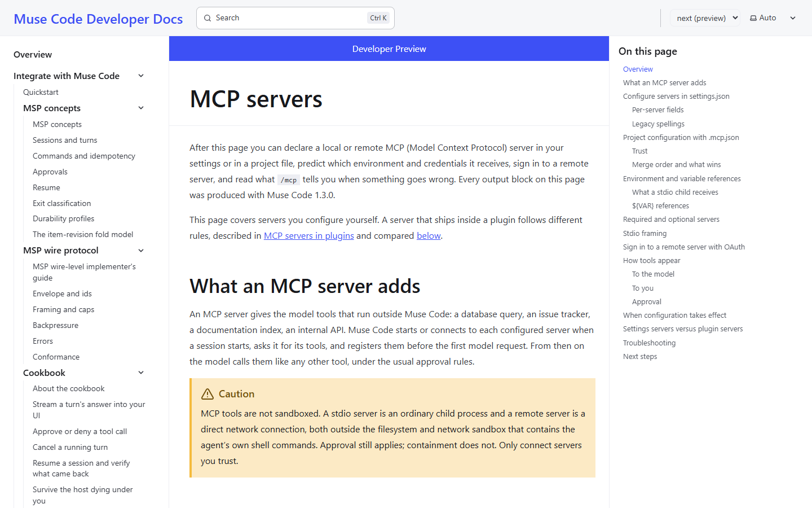Jump to 'Sign in to a remote server with OAuth'
Screen dimensions: 812x508
[684, 247]
